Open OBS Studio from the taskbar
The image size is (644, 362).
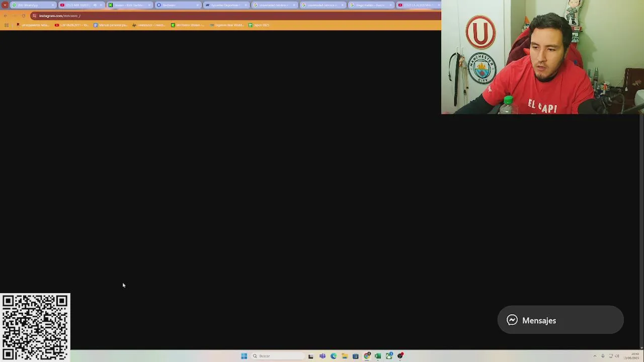tap(400, 356)
